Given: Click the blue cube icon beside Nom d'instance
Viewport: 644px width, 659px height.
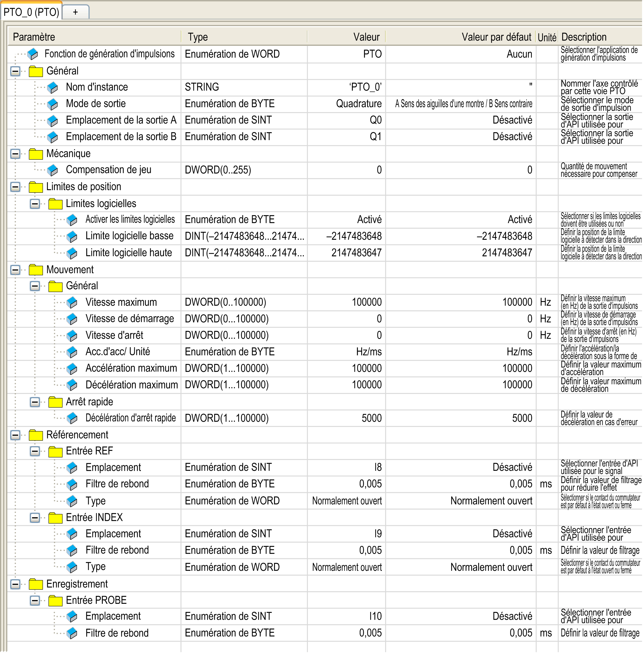Looking at the screenshot, I should click(52, 88).
